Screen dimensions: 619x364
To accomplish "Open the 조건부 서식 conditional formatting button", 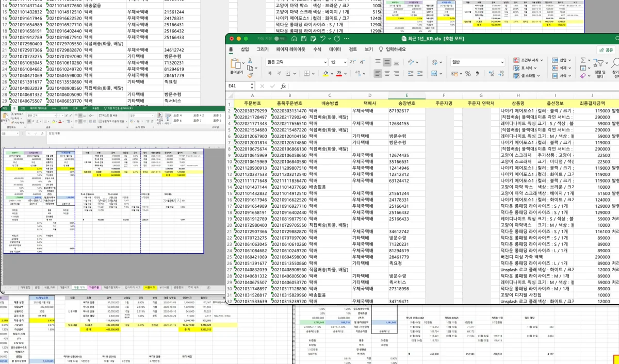I will tap(529, 60).
